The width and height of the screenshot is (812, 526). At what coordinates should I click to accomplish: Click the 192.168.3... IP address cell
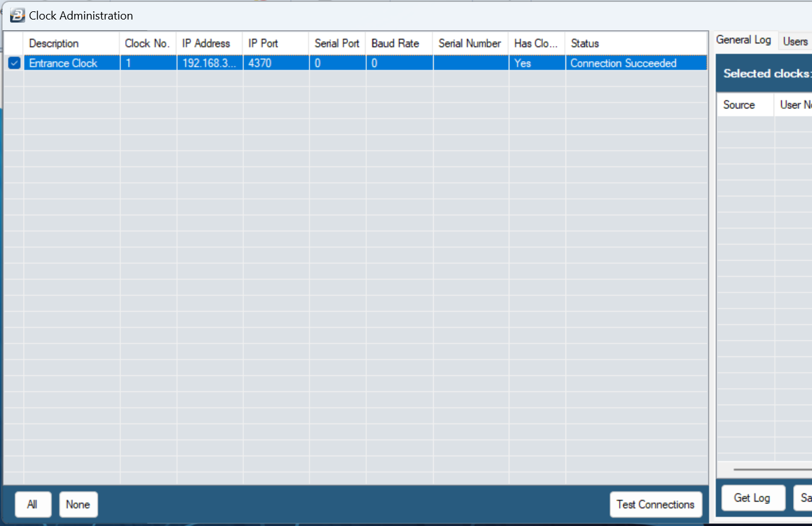click(x=209, y=63)
